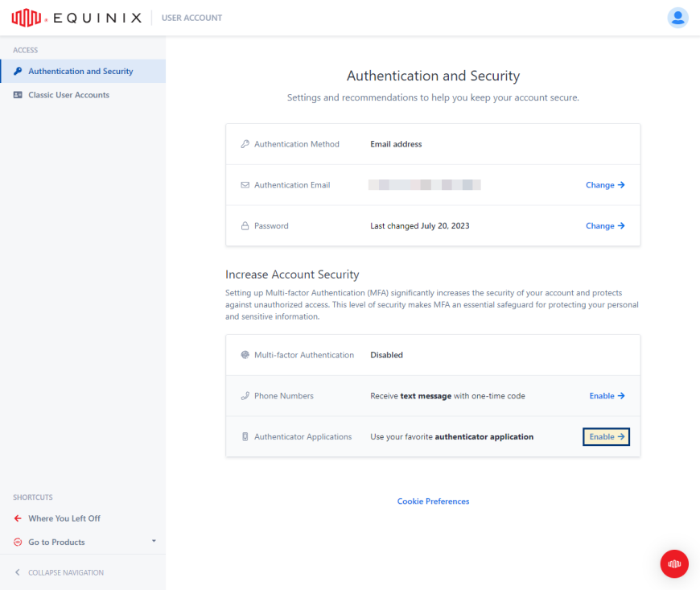Click the 'Disabled' MFA status text

386,355
